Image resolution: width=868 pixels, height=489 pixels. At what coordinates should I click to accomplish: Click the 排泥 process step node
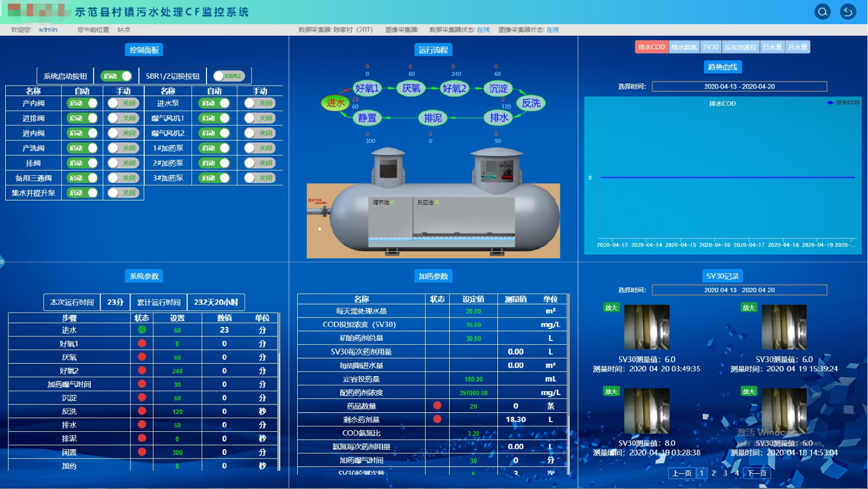(432, 118)
